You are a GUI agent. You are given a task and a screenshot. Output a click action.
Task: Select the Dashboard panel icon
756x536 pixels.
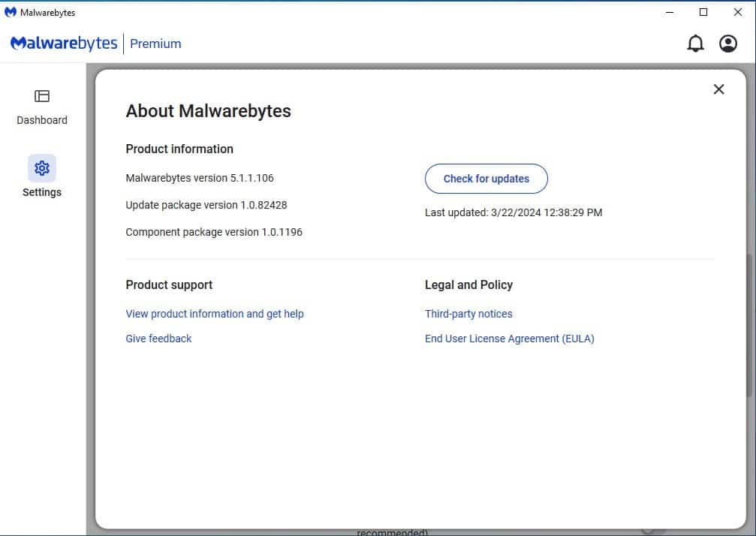click(42, 96)
